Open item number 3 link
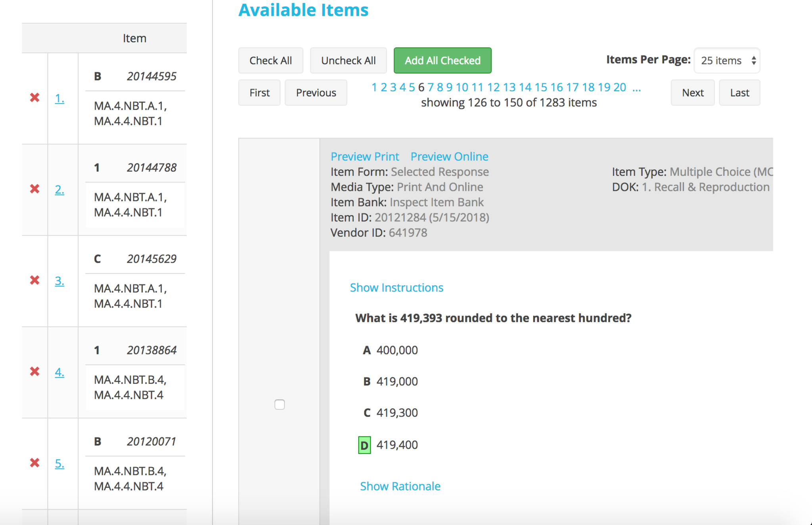This screenshot has width=812, height=525. coord(59,281)
